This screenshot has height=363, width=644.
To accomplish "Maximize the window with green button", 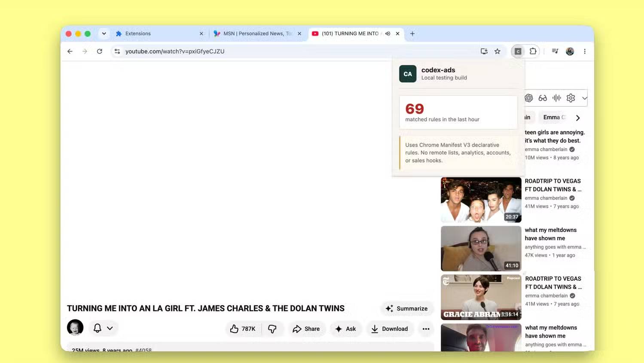I will 88,34.
